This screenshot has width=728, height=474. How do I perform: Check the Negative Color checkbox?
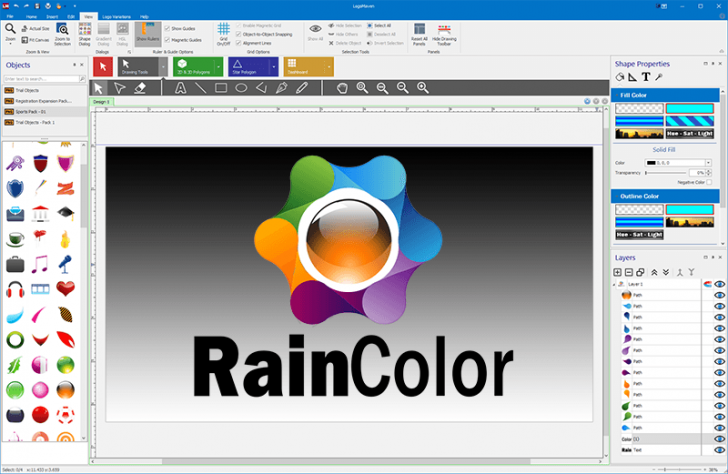click(709, 182)
